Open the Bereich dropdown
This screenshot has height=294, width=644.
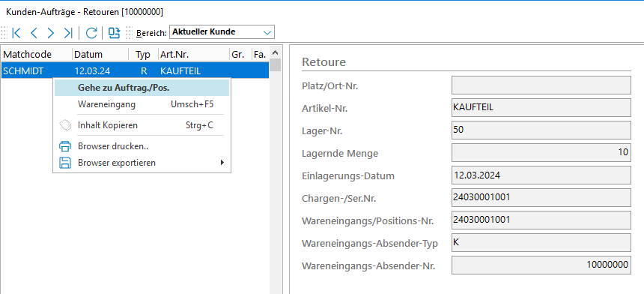tap(267, 32)
